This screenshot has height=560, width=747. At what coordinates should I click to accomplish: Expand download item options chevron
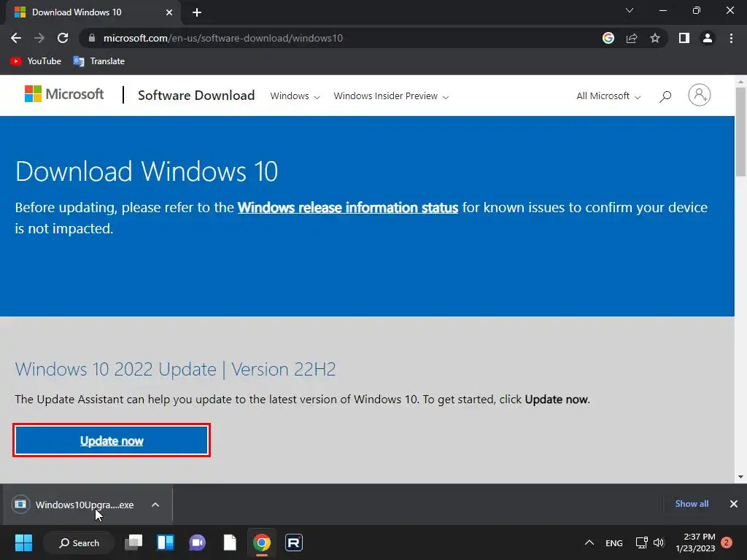[155, 505]
